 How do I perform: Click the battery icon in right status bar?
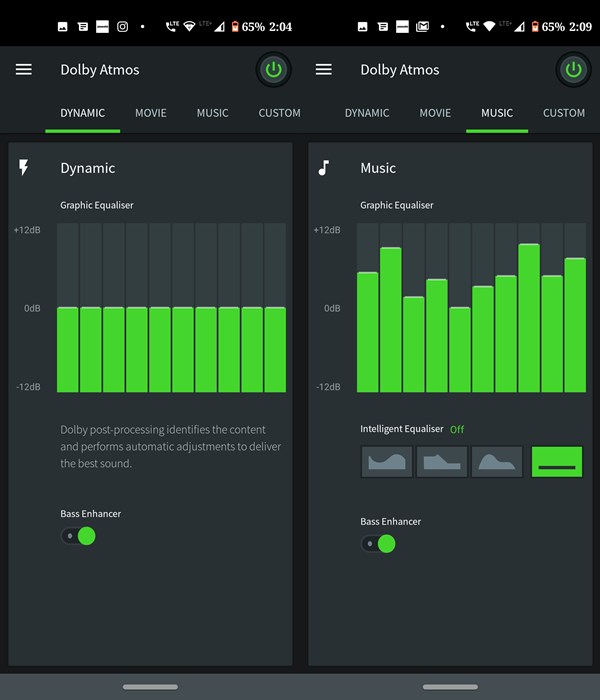(x=535, y=27)
